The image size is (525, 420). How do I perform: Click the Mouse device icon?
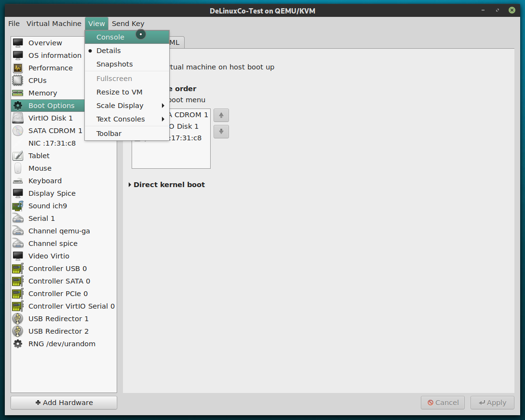(x=18, y=168)
